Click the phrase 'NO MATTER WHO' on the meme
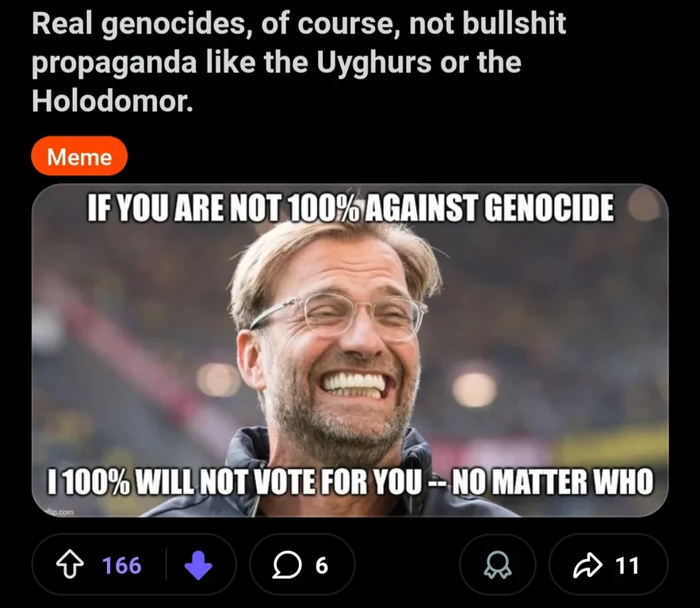Viewport: 700px width, 608px height. pos(553,482)
